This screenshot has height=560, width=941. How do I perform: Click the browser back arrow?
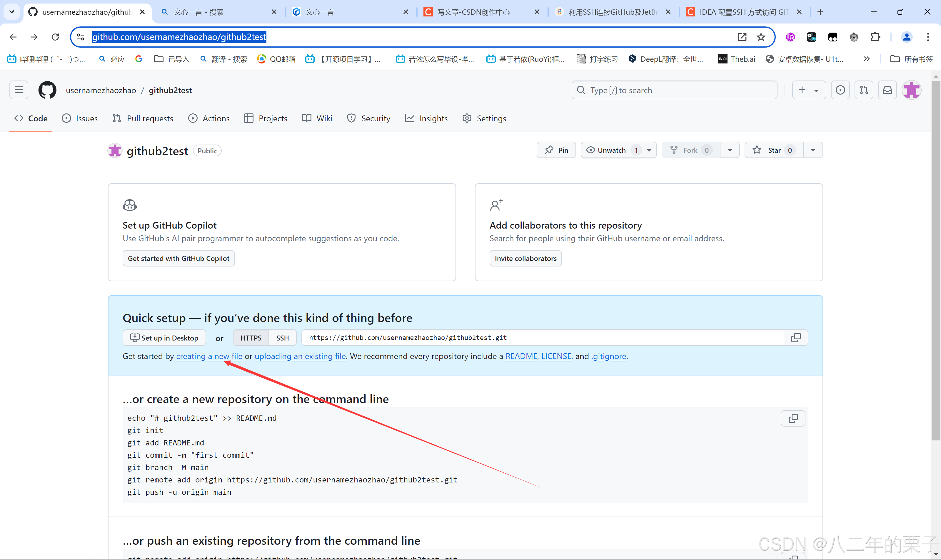tap(13, 37)
